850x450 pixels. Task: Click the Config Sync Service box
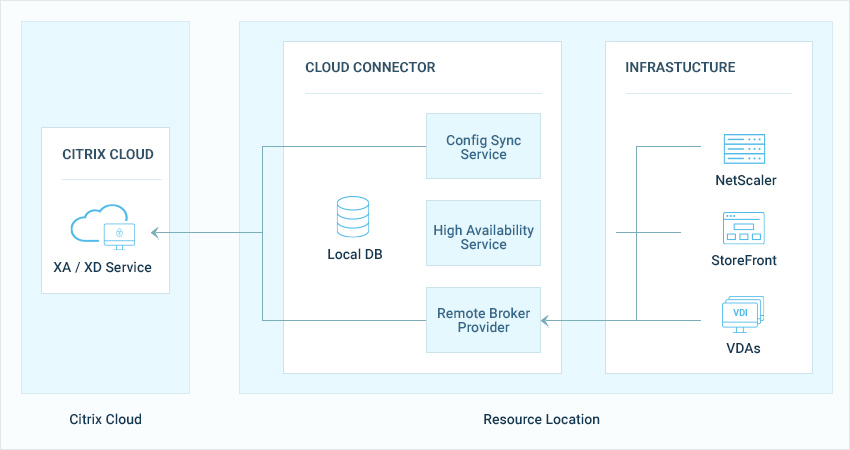tap(484, 146)
